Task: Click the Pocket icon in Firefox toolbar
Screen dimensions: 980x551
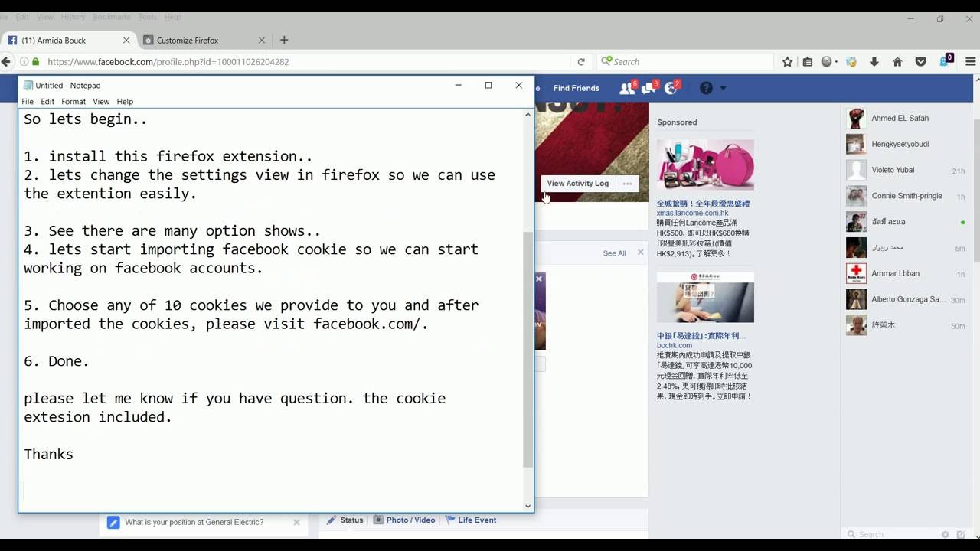Action: click(921, 62)
